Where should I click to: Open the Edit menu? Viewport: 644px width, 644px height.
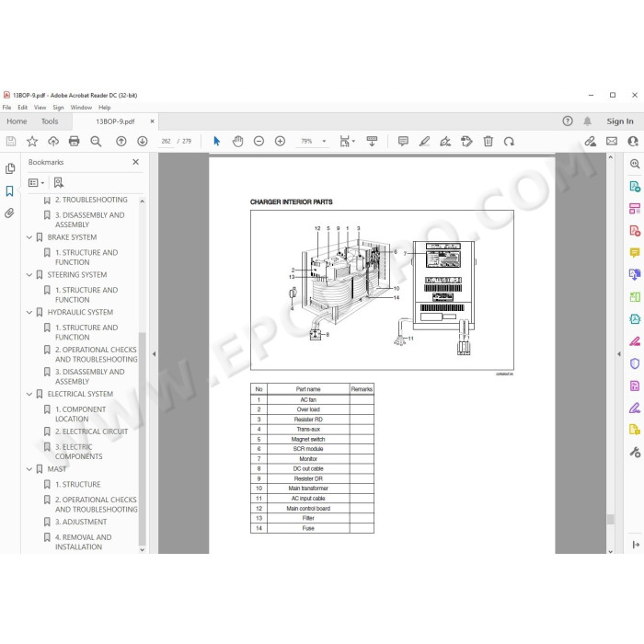coord(23,108)
